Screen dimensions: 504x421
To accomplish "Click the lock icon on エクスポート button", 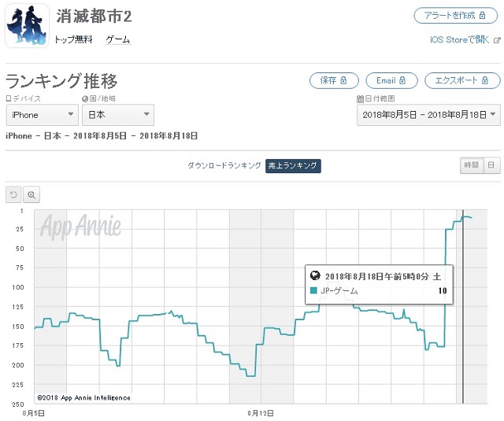I will pos(485,80).
